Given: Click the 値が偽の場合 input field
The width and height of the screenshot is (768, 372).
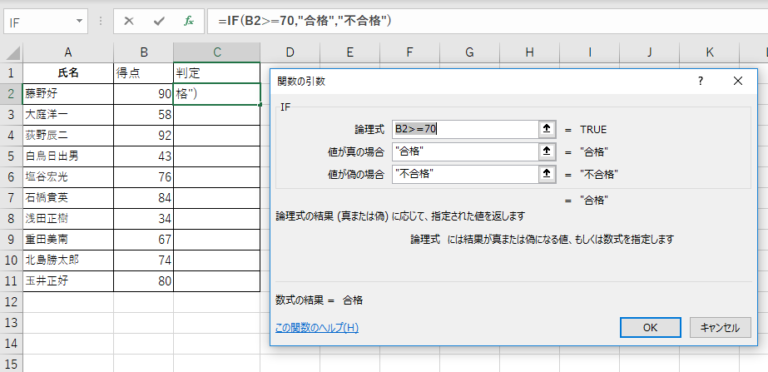Looking at the screenshot, I should coord(465,174).
